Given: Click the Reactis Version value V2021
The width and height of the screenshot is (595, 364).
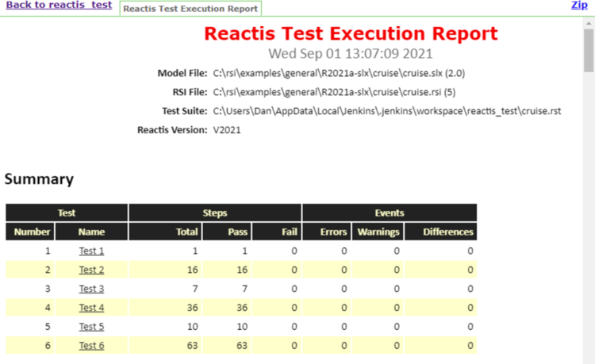Looking at the screenshot, I should [x=227, y=130].
